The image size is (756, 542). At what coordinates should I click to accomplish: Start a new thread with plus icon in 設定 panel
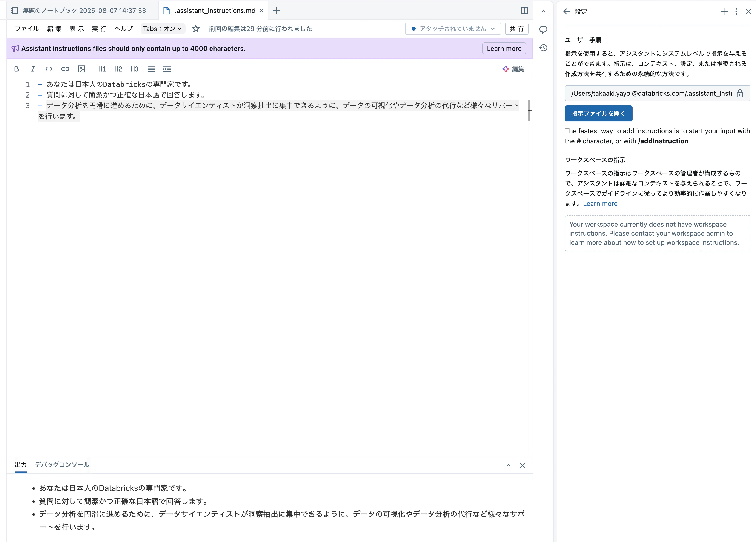[x=724, y=12]
